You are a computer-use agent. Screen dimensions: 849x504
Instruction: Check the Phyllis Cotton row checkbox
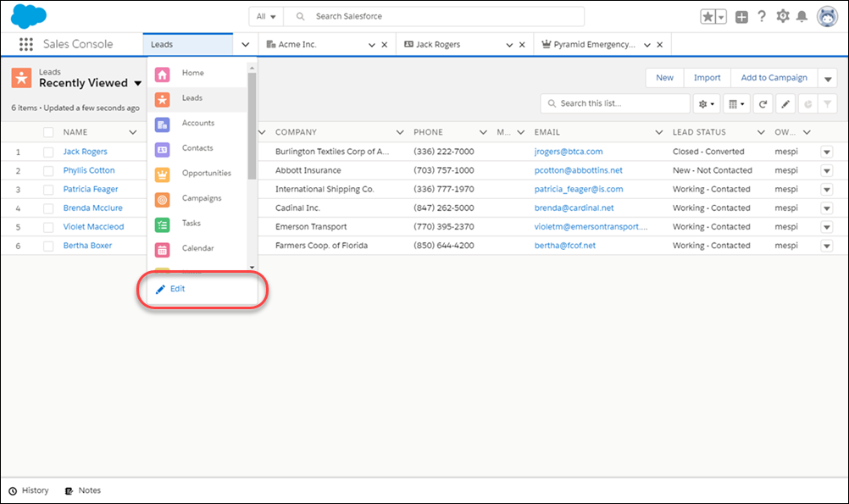(x=48, y=171)
